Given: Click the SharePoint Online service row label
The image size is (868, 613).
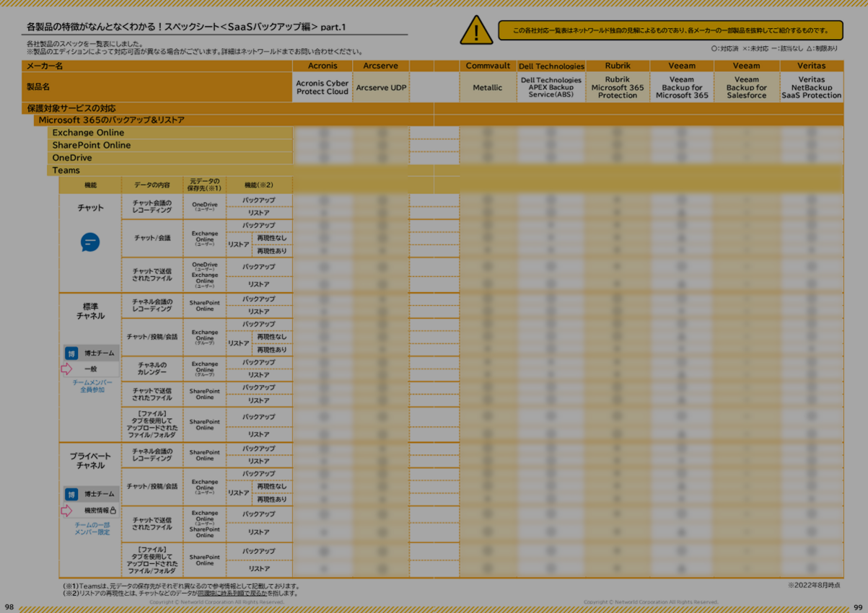Looking at the screenshot, I should (170, 146).
